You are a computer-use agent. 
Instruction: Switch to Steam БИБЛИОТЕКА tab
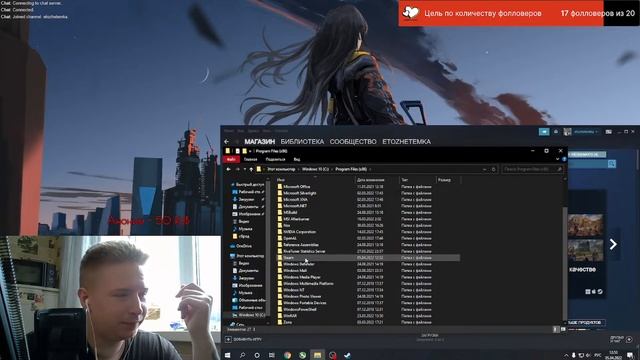coord(302,142)
